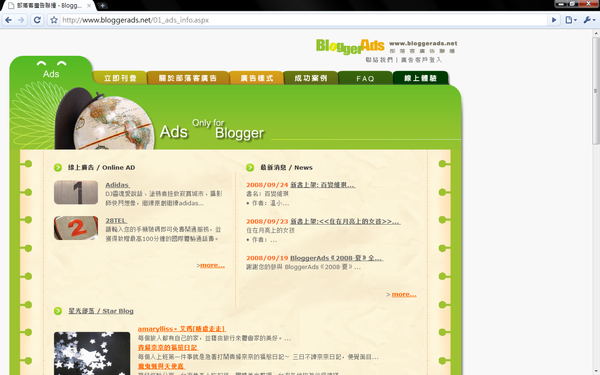Open the Adidas ad link
600x375 pixels.
tap(117, 185)
